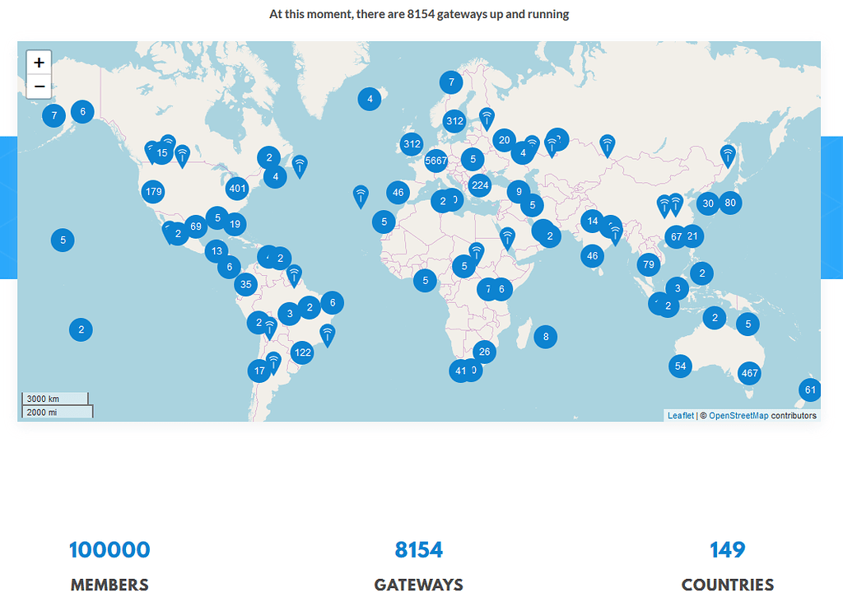Open the OpenStreetMap contributors link
Image resolution: width=843 pixels, height=616 pixels.
click(741, 416)
